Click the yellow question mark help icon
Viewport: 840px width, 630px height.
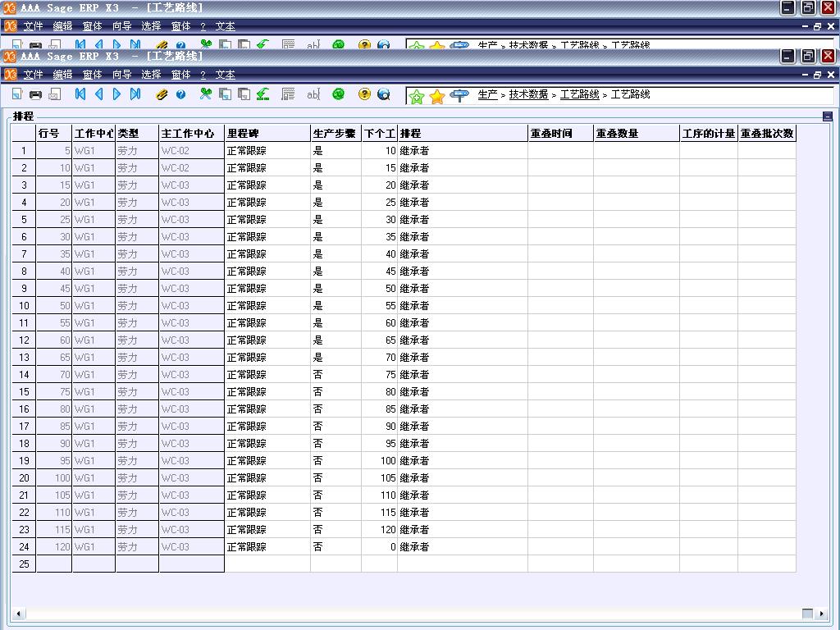point(364,94)
